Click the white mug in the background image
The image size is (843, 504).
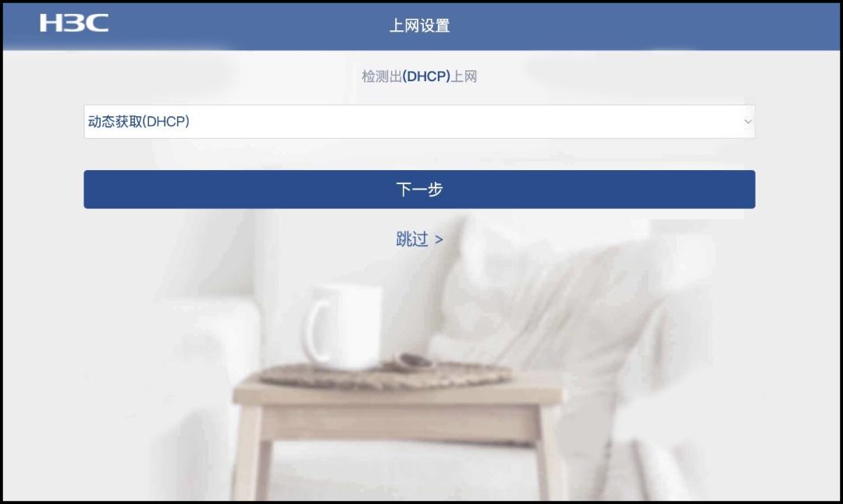[x=343, y=327]
